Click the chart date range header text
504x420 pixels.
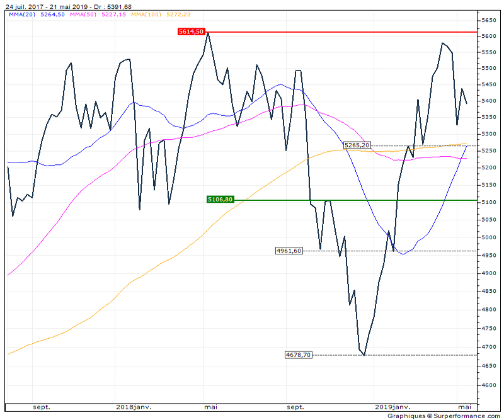[69, 6]
